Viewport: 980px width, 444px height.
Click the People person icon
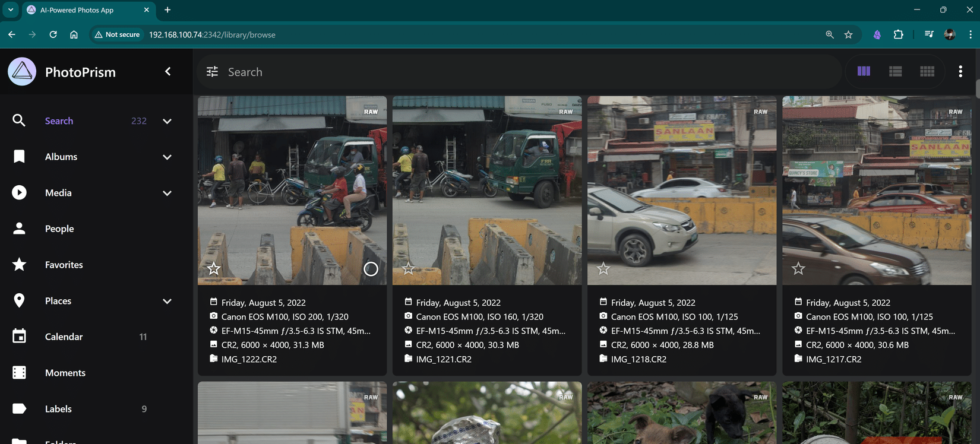(19, 229)
